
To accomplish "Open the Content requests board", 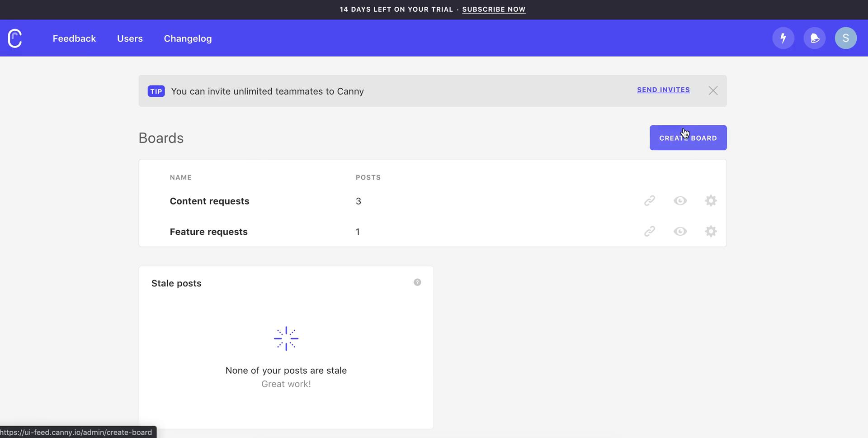I will pos(209,201).
